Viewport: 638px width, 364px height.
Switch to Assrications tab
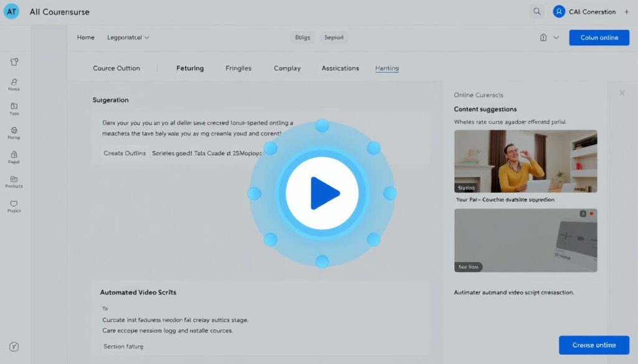[340, 68]
